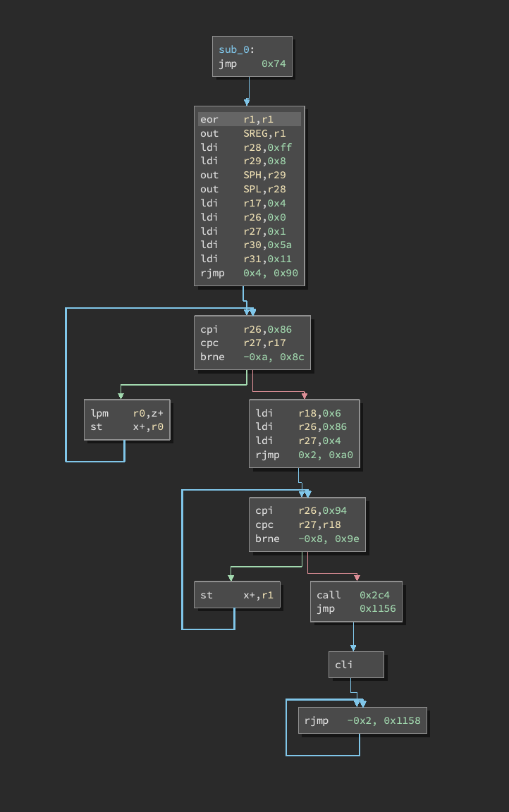
Task: Select the lpm r0,z+ instruction
Action: pos(127,413)
